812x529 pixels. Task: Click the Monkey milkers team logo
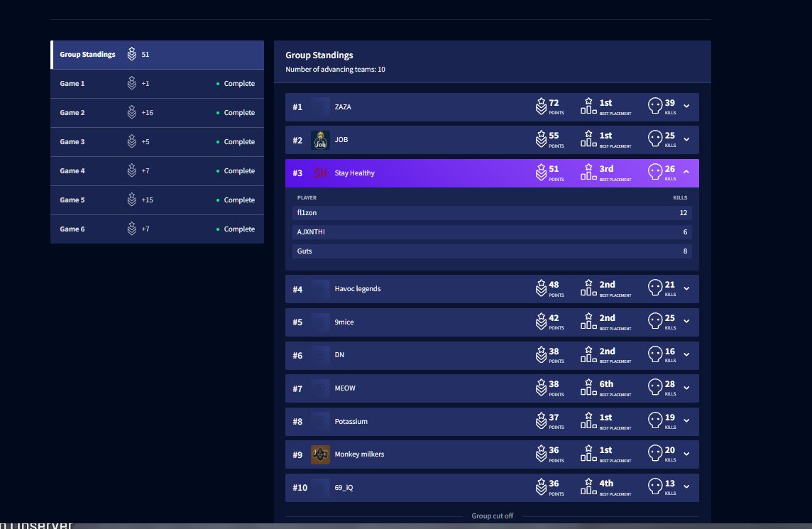pyautogui.click(x=320, y=454)
